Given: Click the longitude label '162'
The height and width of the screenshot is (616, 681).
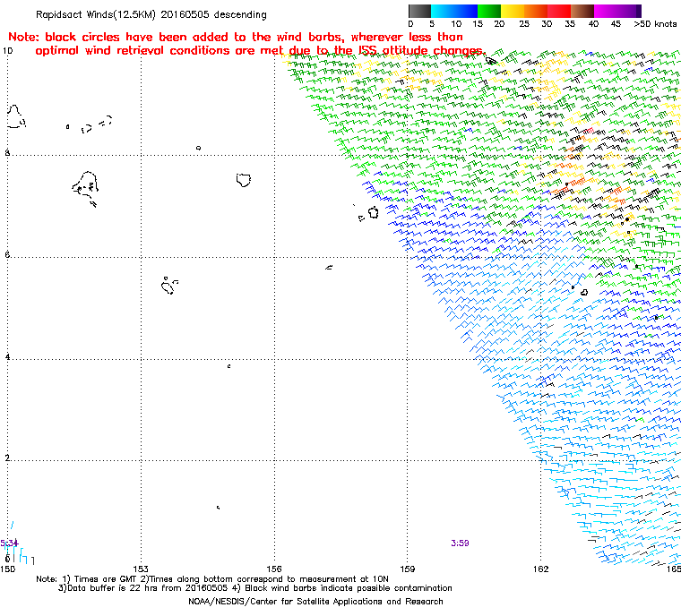Looking at the screenshot, I should (540, 569).
